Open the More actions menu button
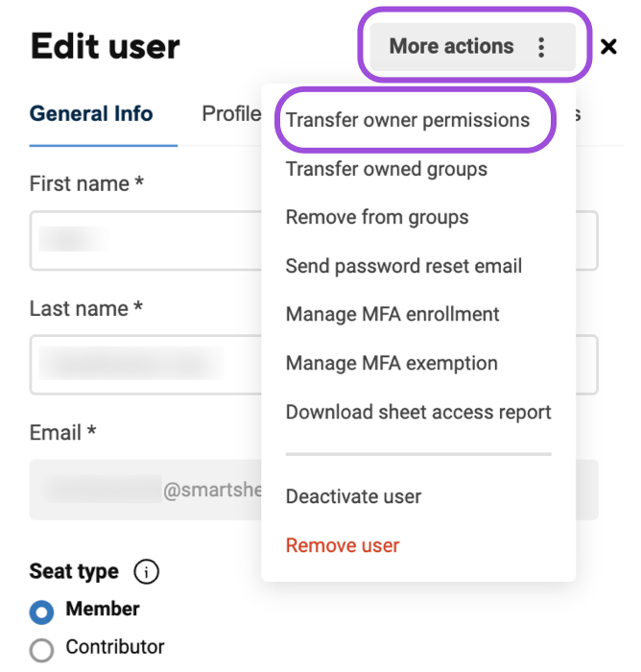The height and width of the screenshot is (672, 641). [x=472, y=47]
